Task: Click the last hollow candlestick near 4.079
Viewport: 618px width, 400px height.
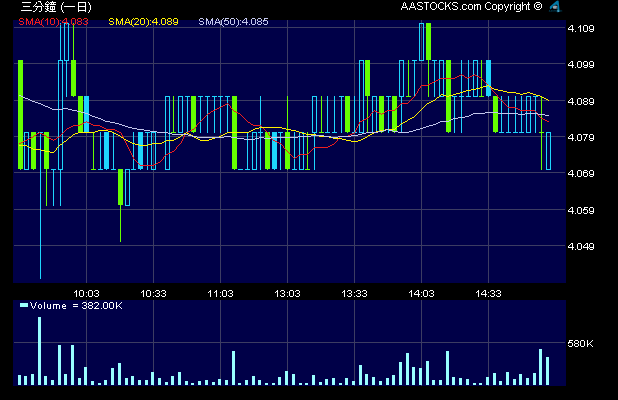Action: click(x=548, y=151)
